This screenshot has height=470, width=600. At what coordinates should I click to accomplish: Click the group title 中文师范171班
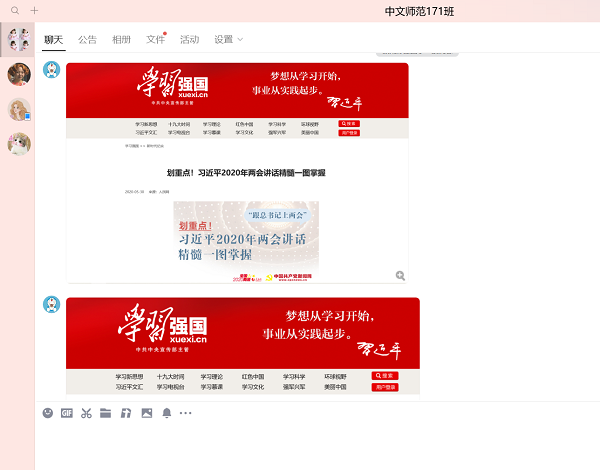pyautogui.click(x=419, y=11)
